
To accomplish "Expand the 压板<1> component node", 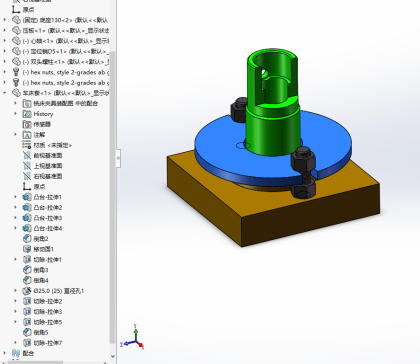I will [5, 30].
